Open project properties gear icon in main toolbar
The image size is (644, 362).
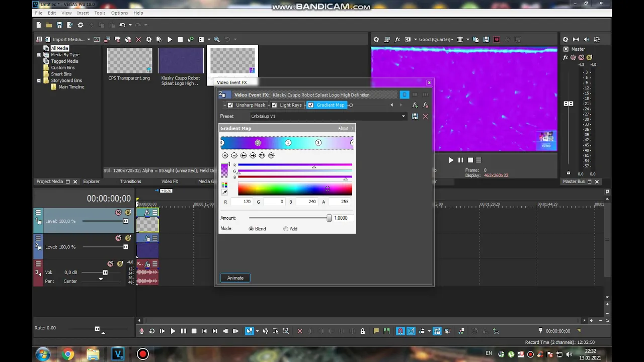(80, 25)
